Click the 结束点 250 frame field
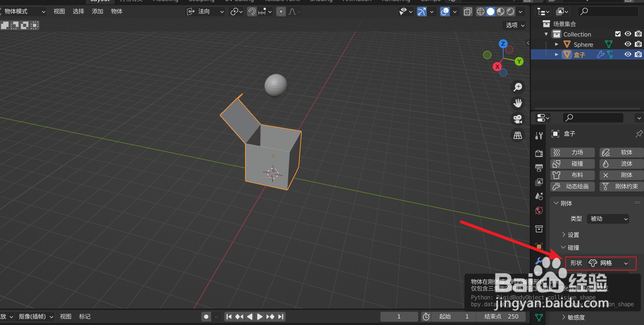Viewport: 644px width, 325px height. (x=501, y=316)
